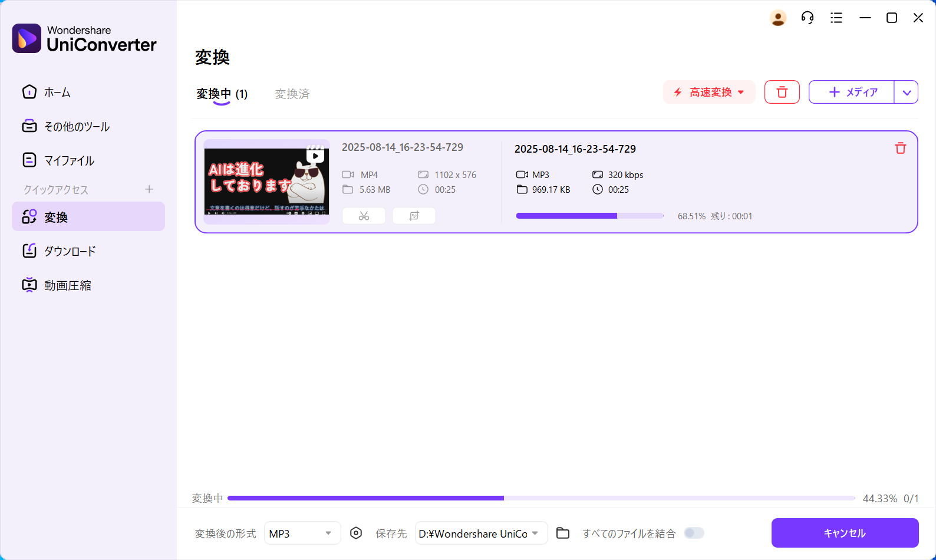Switch to the 変換中 (1) tab
The width and height of the screenshot is (936, 560).
[x=222, y=94]
